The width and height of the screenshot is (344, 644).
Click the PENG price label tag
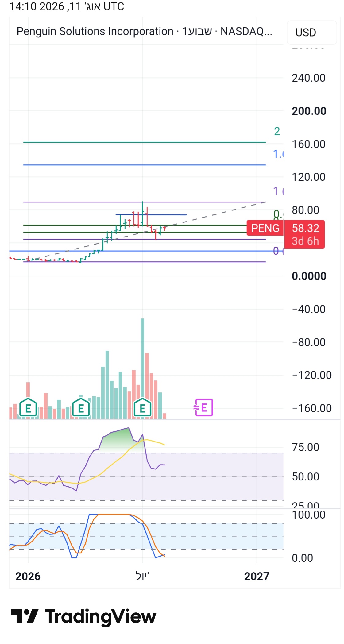[265, 228]
